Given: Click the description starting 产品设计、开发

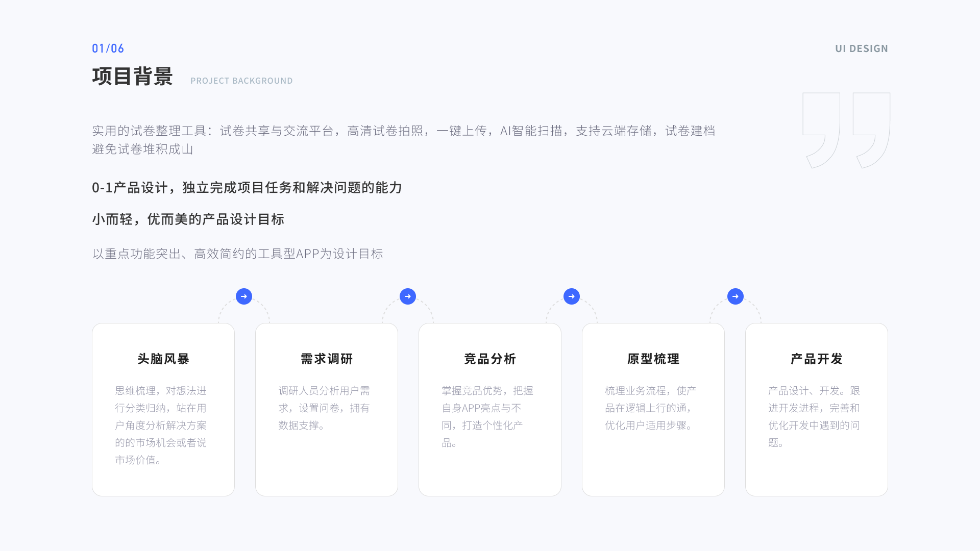Looking at the screenshot, I should pyautogui.click(x=814, y=416).
